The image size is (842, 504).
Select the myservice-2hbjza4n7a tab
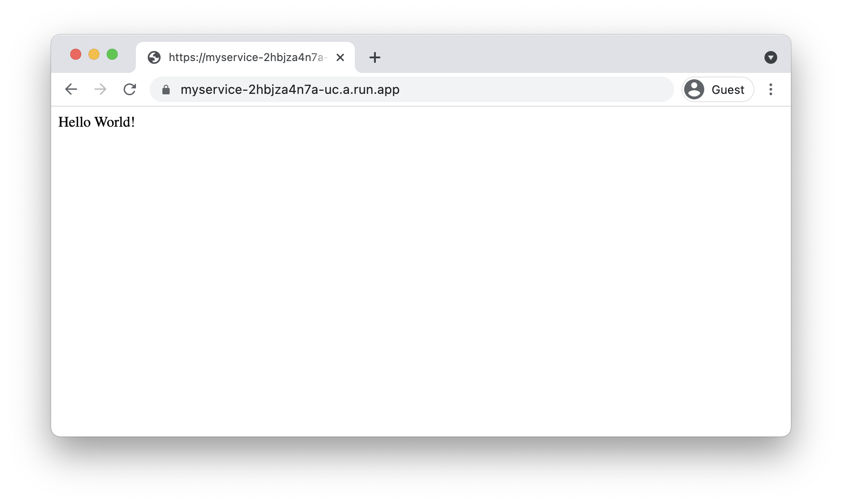245,57
